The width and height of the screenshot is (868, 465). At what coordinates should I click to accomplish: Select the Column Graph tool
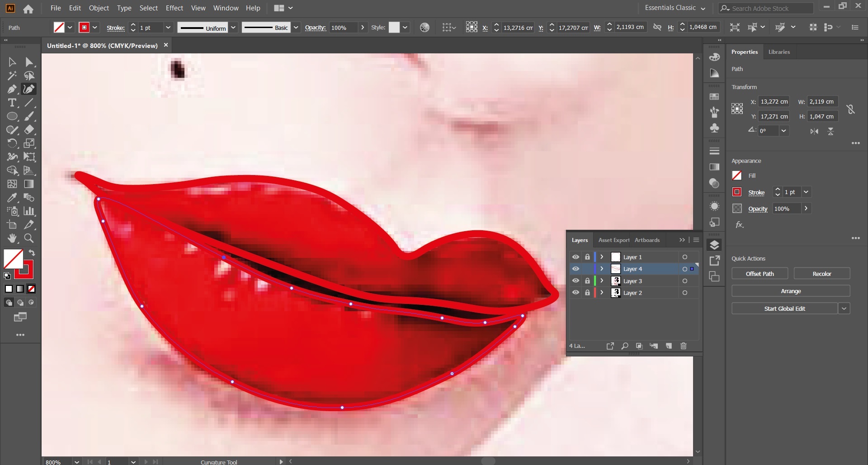coord(29,211)
